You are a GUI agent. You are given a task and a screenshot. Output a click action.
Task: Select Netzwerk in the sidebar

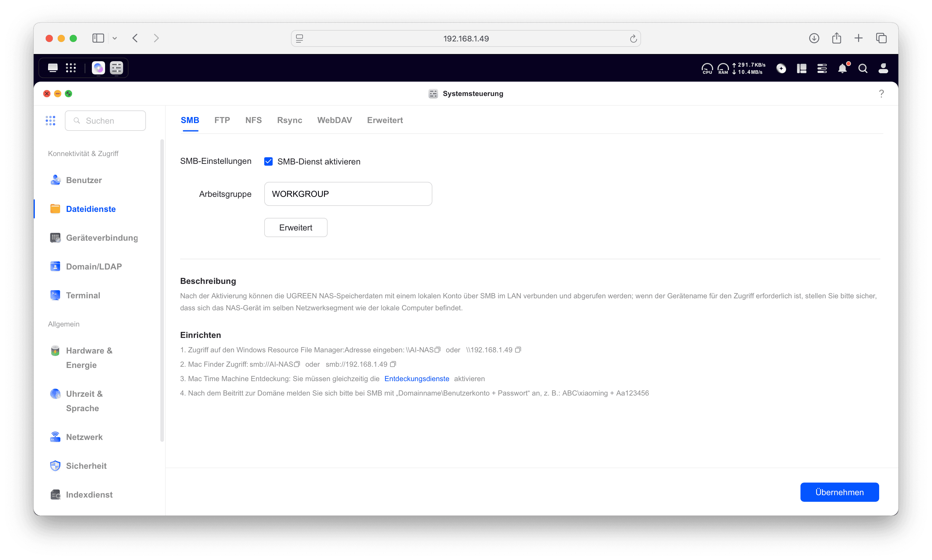(x=84, y=437)
